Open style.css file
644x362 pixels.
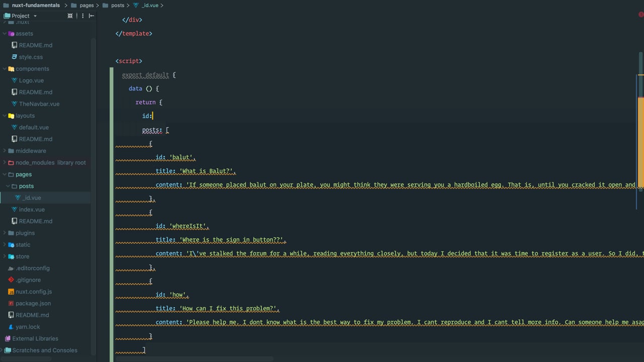pyautogui.click(x=31, y=57)
